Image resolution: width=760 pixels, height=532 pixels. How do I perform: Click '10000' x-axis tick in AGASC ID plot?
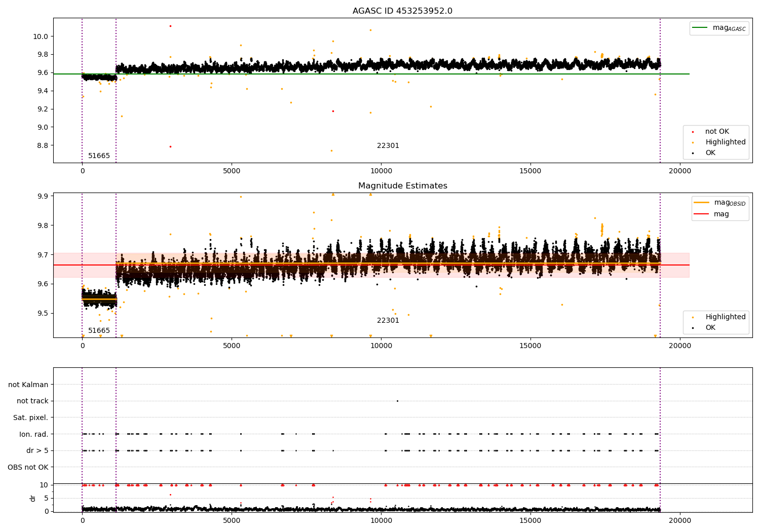coord(381,171)
